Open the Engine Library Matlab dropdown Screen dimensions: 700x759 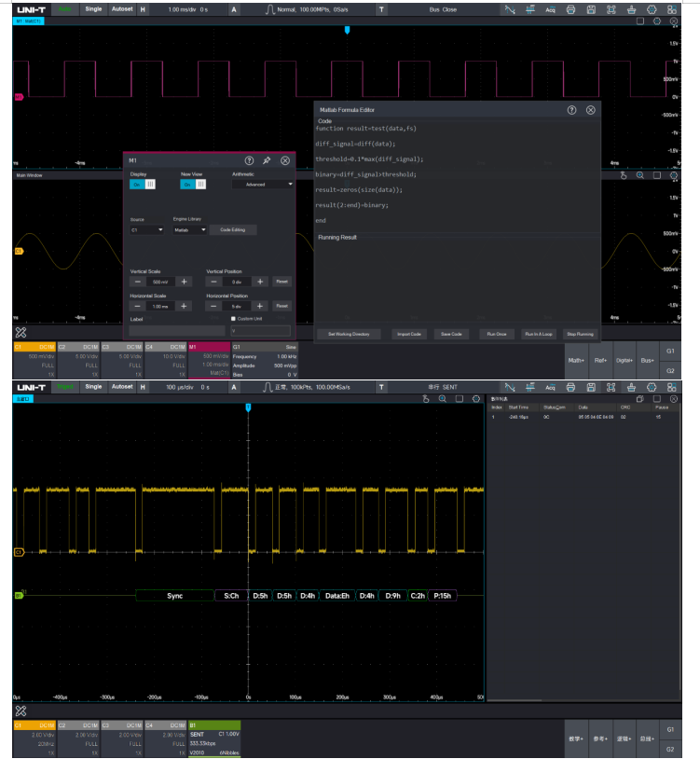[189, 229]
